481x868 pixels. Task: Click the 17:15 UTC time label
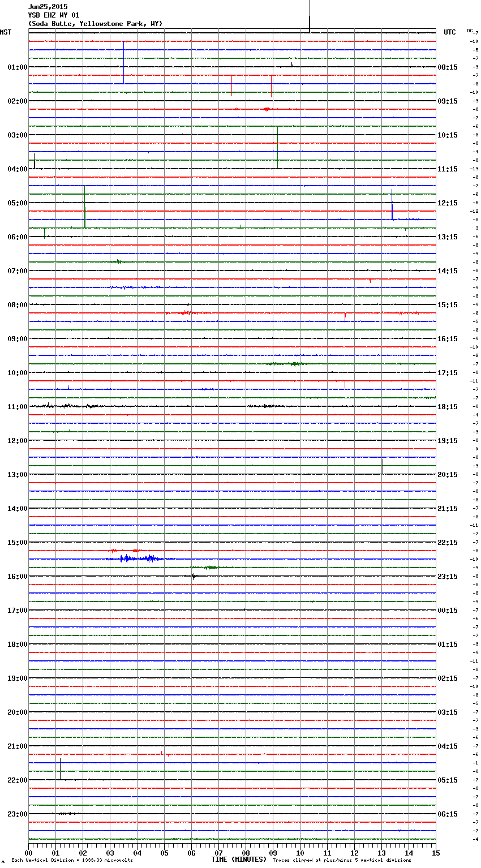448,373
